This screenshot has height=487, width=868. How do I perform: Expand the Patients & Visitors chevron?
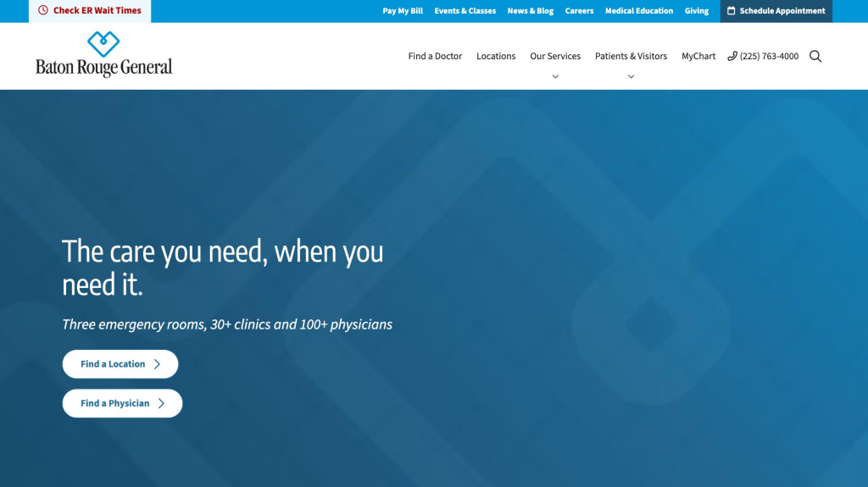631,76
